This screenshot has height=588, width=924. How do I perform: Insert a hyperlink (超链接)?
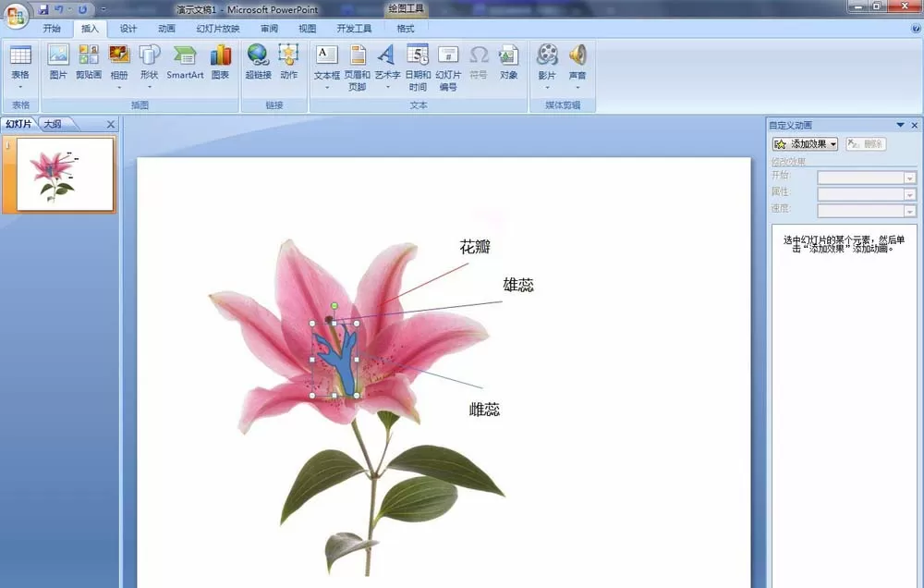click(258, 62)
